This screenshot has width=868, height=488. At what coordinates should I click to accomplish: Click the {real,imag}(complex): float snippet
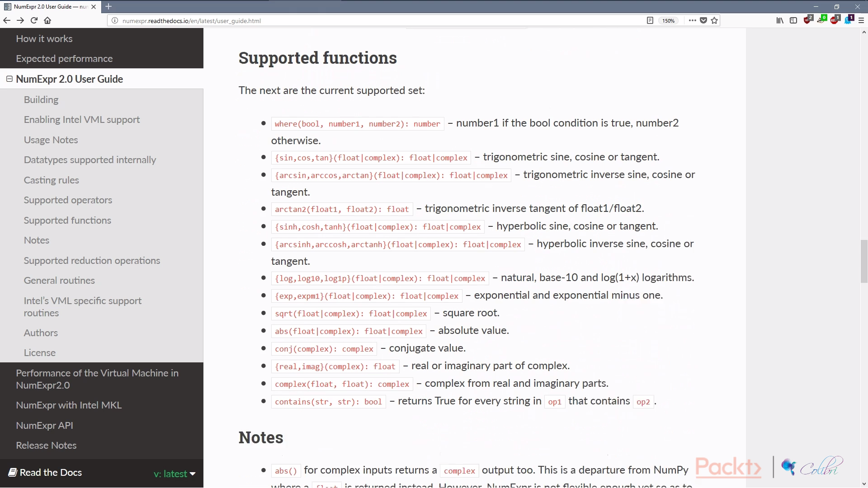point(335,366)
